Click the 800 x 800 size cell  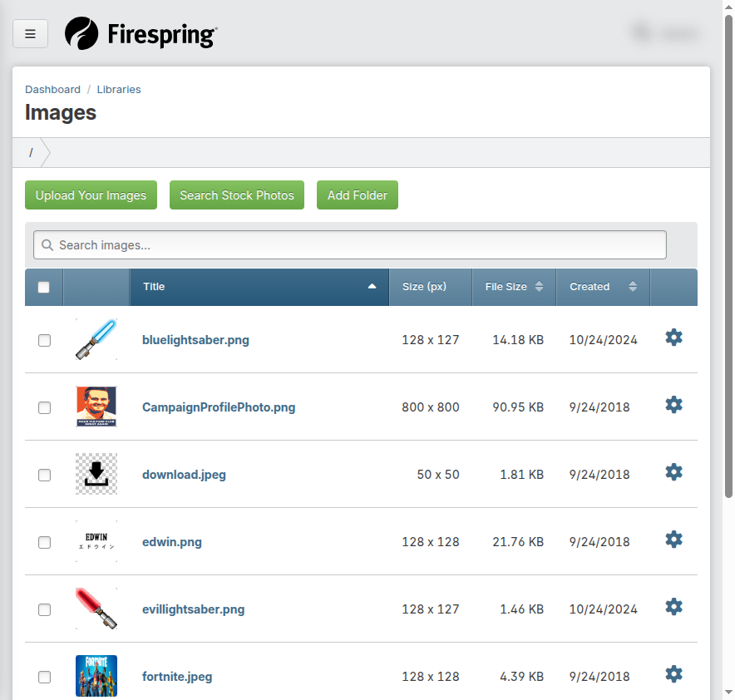click(x=431, y=407)
